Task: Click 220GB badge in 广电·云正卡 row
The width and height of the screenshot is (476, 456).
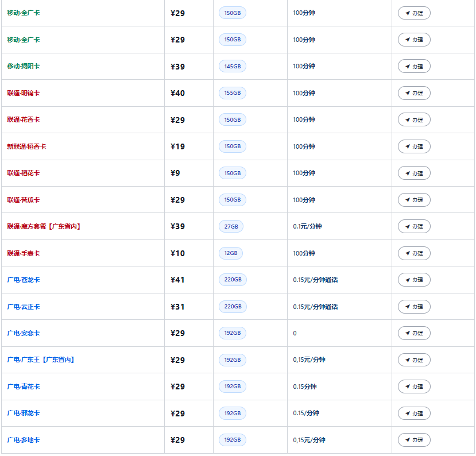Action: click(233, 306)
